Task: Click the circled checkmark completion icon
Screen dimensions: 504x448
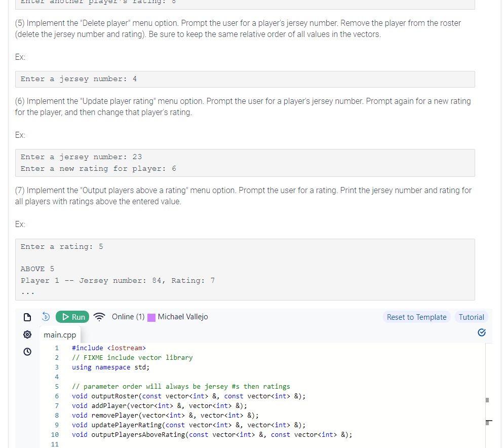Action: pos(482,332)
